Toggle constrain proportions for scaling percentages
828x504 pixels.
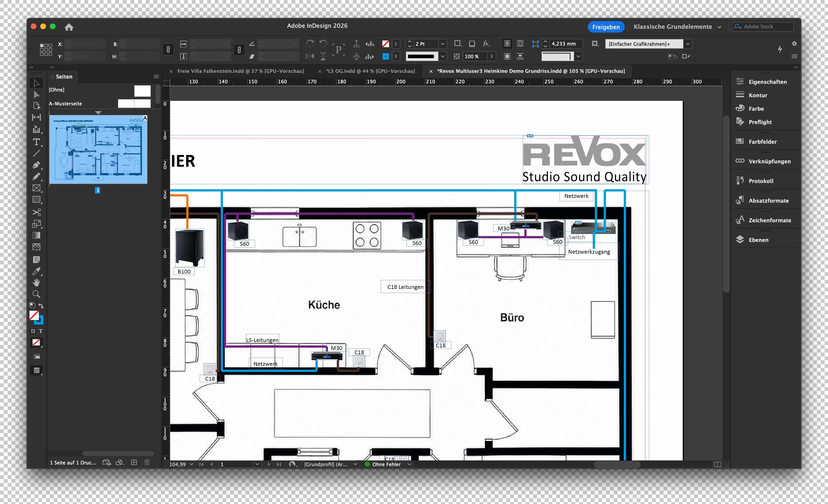[x=239, y=50]
